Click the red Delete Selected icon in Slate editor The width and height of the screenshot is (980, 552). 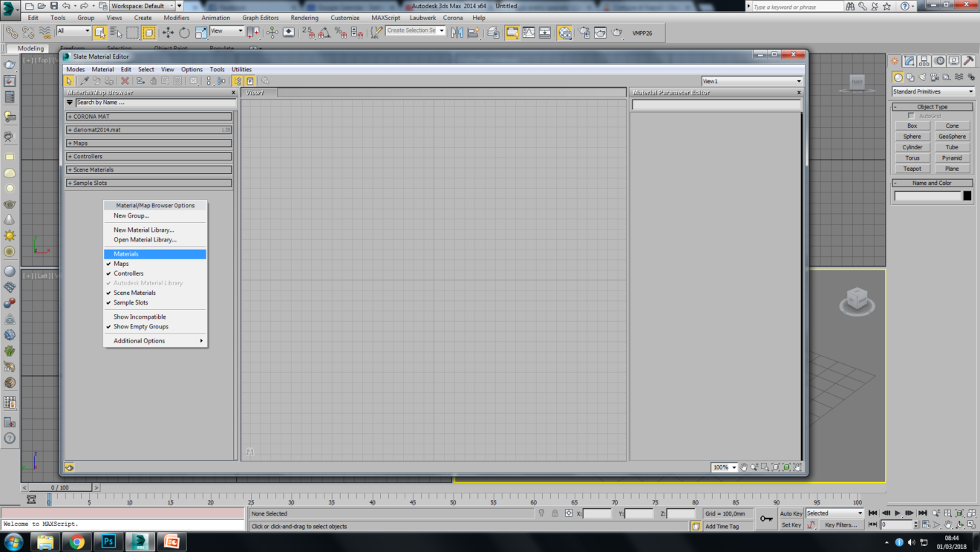(125, 81)
